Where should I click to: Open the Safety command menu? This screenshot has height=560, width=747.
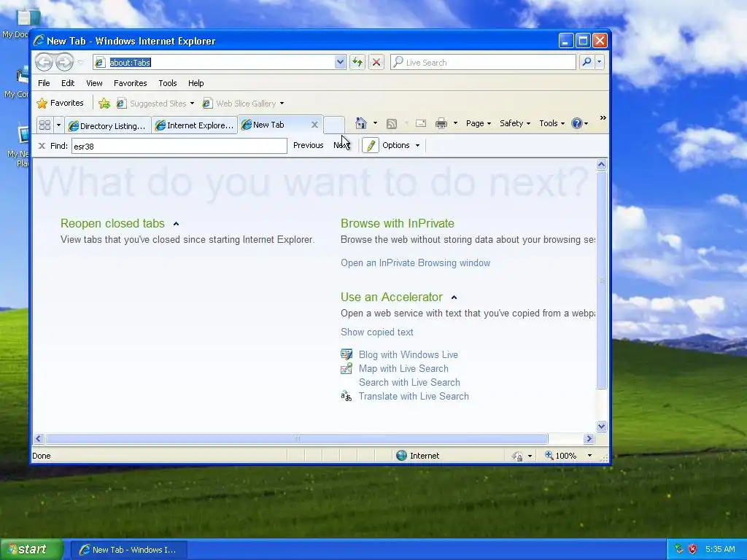pos(514,123)
